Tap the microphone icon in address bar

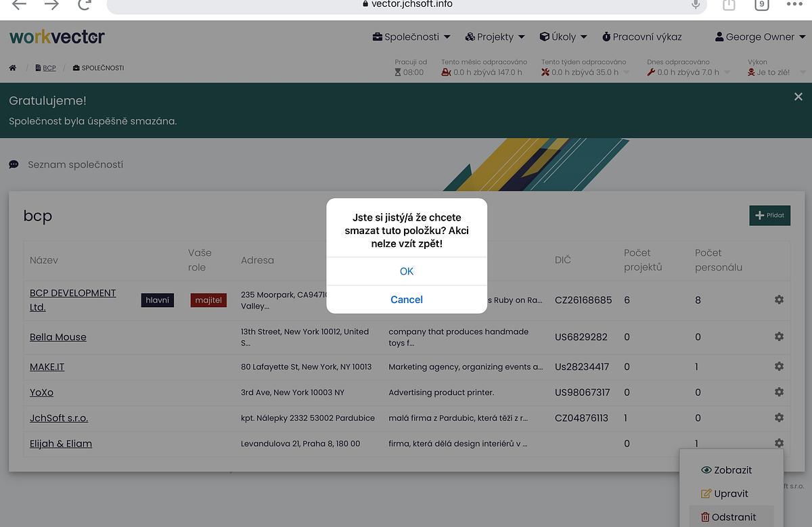(695, 5)
